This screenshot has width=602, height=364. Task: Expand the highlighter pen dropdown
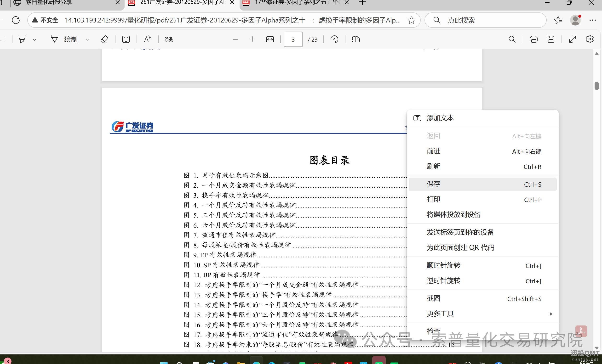pyautogui.click(x=34, y=39)
